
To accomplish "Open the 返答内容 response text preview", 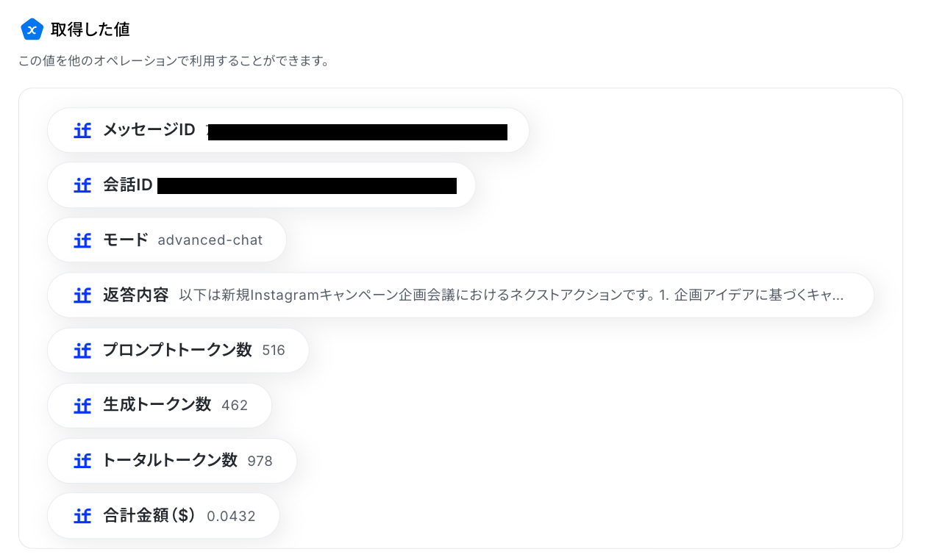I will [511, 295].
